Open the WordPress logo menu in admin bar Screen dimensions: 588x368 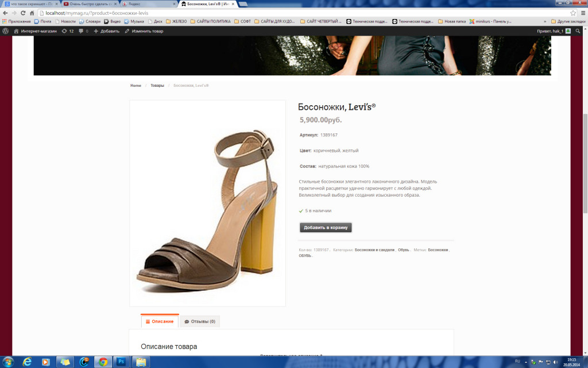point(5,31)
